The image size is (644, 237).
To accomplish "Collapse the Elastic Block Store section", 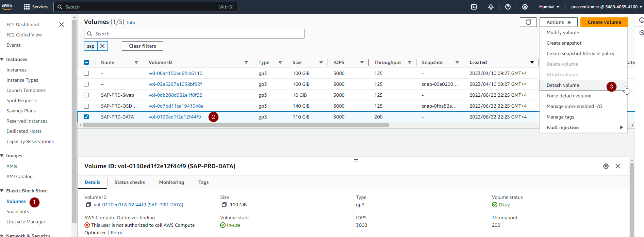I will coord(2,191).
